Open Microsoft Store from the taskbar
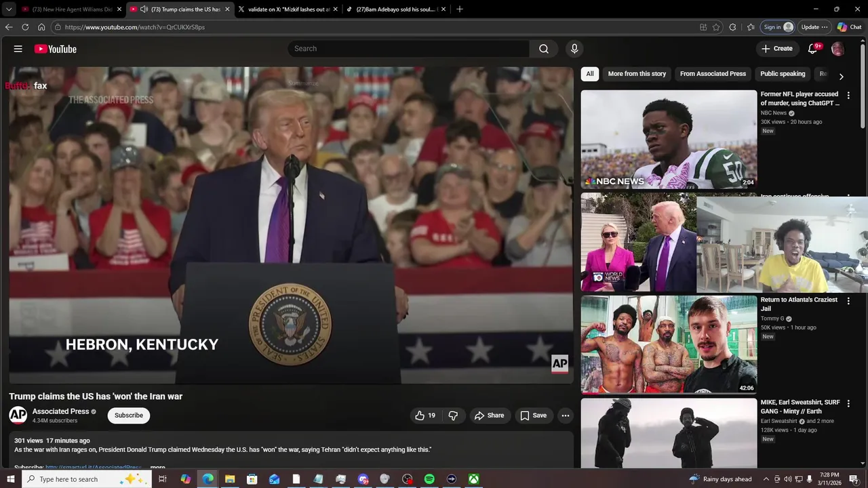The image size is (868, 488). pos(252,479)
